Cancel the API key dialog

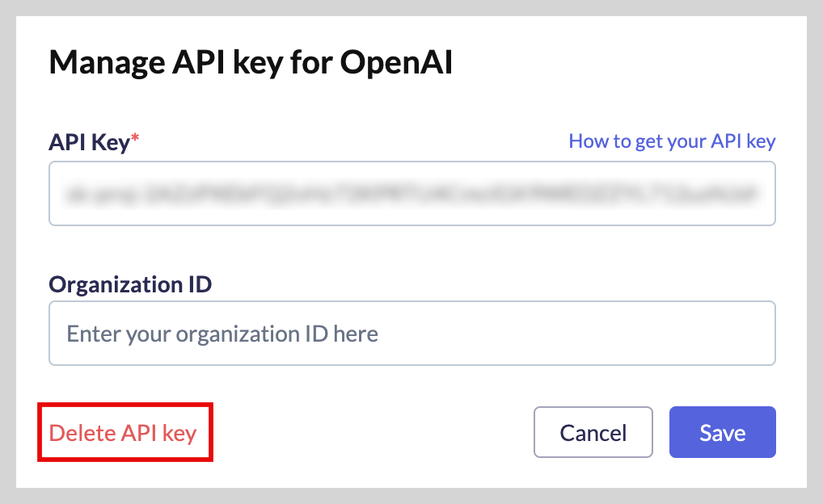click(593, 432)
